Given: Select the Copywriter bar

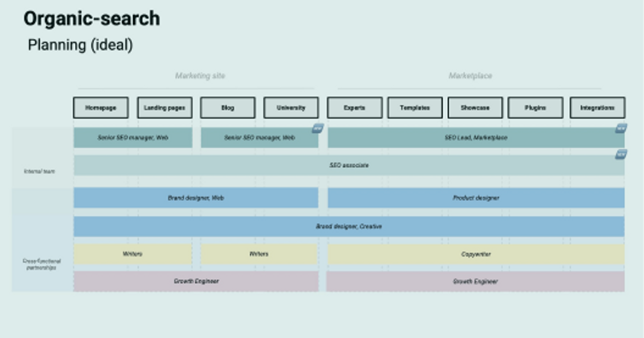Looking at the screenshot, I should click(476, 254).
